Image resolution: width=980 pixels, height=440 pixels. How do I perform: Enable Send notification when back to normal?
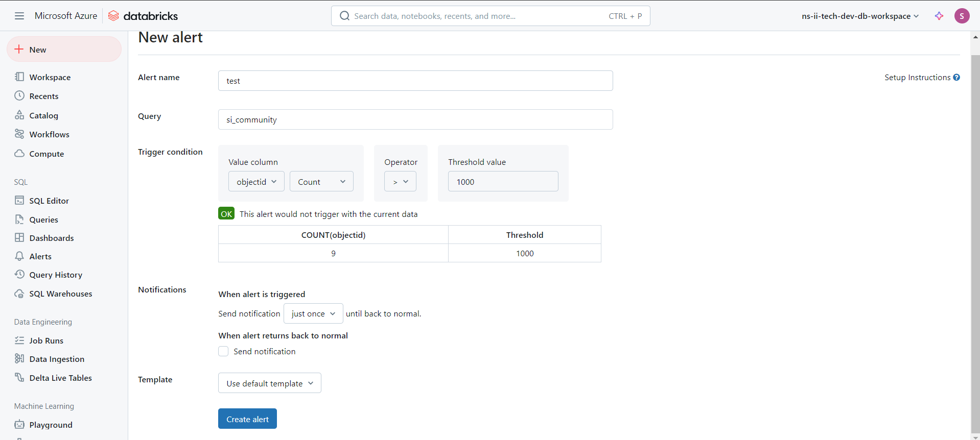(223, 351)
